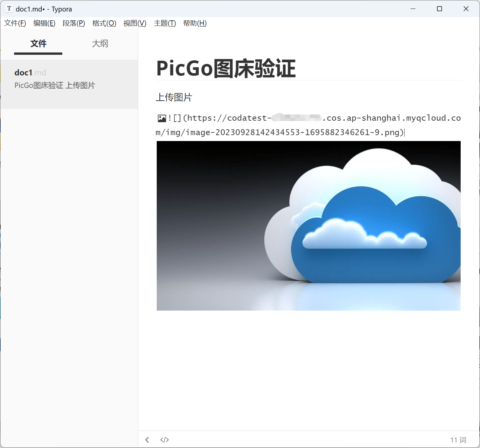480x448 pixels.
Task: Close the Typora window
Action: tap(466, 9)
